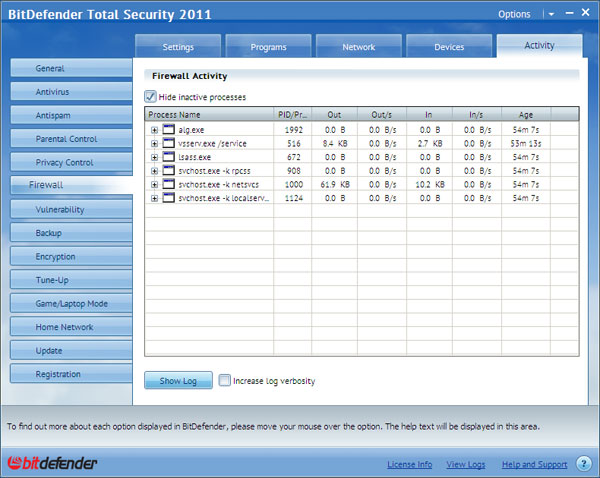Enable Increase log verbosity checkbox
The image size is (600, 478).
pyautogui.click(x=225, y=380)
